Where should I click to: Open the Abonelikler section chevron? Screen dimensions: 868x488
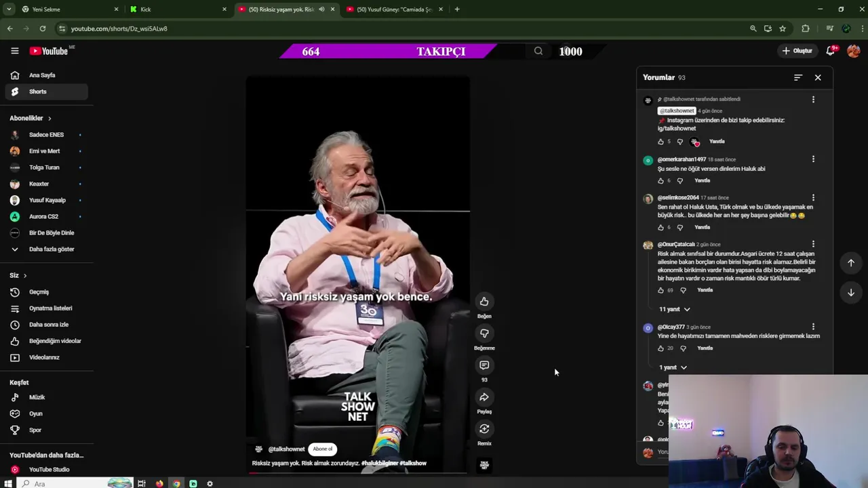click(50, 119)
